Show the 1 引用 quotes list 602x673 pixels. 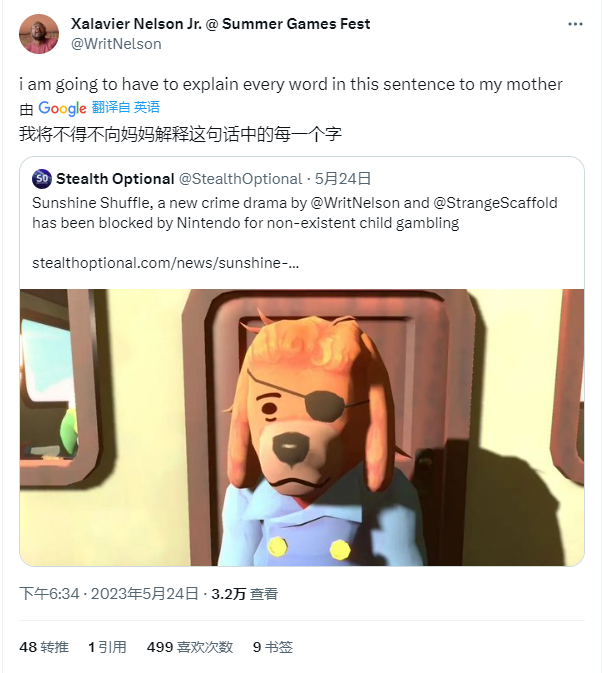point(107,647)
